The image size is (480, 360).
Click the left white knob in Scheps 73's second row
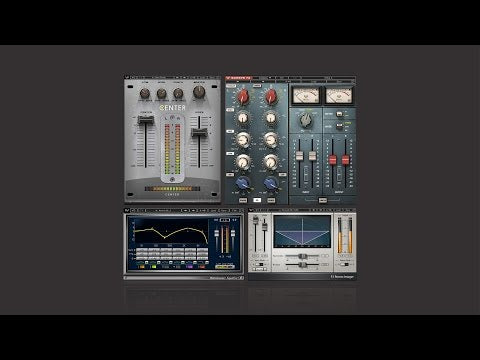(x=243, y=118)
